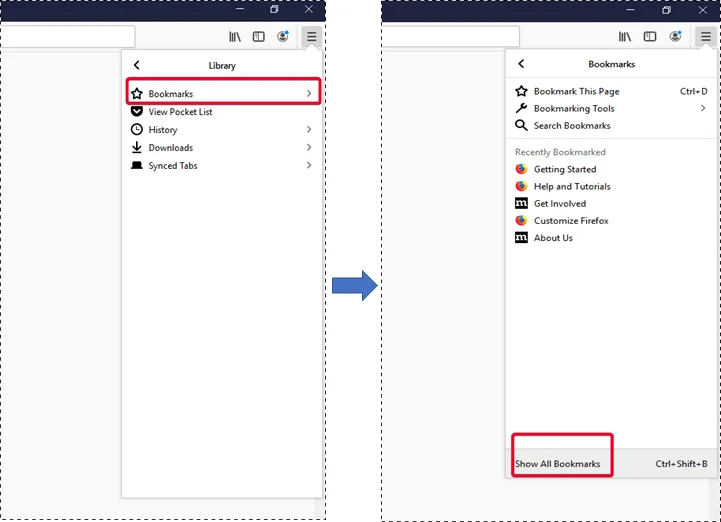Toggle sidebar icon in left window toolbar
Screen dimensions: 721x522
pyautogui.click(x=259, y=37)
